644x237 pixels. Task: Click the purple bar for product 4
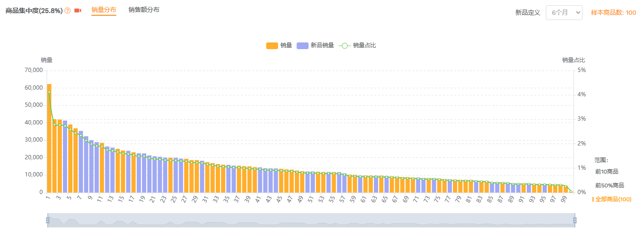click(x=65, y=157)
